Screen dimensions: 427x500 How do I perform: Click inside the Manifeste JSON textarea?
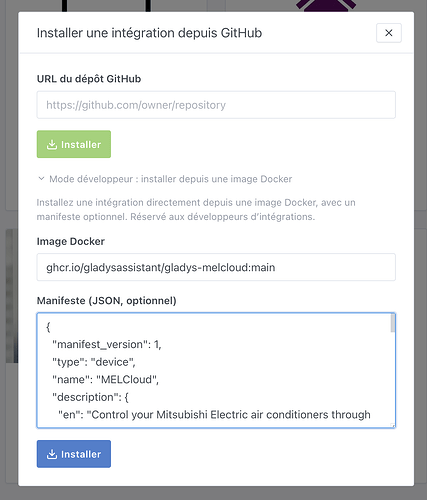pyautogui.click(x=213, y=370)
